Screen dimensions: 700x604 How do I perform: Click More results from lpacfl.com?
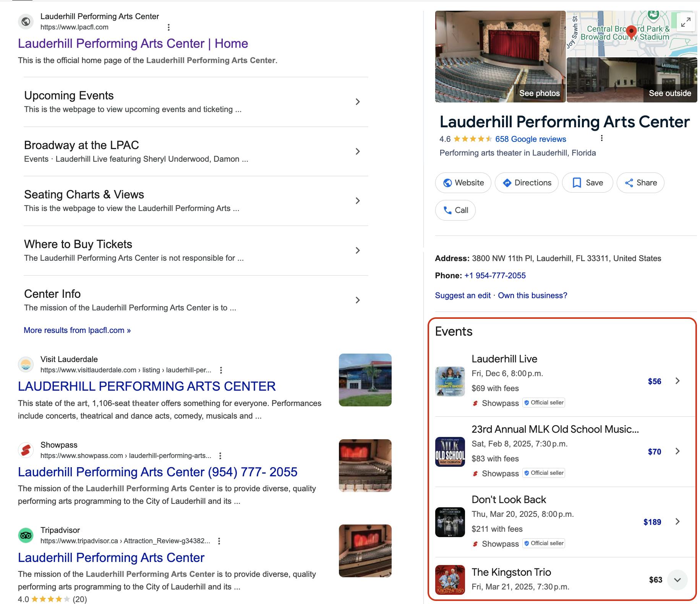click(77, 330)
